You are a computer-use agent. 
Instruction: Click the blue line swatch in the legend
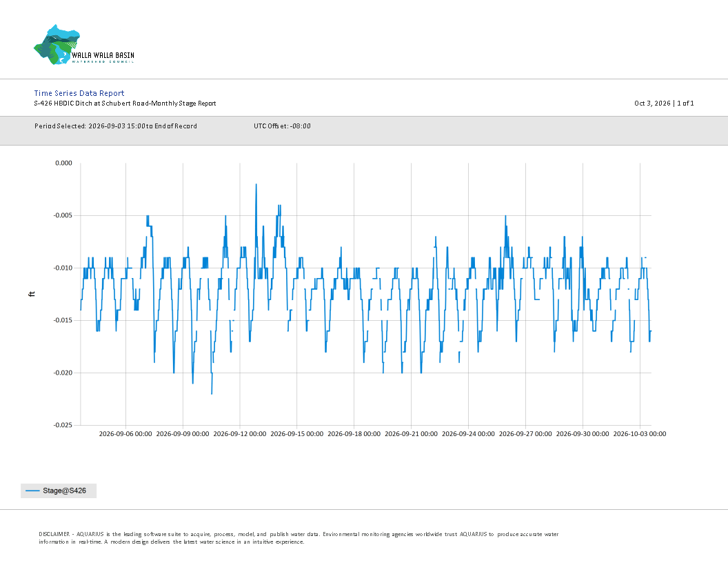click(x=32, y=491)
